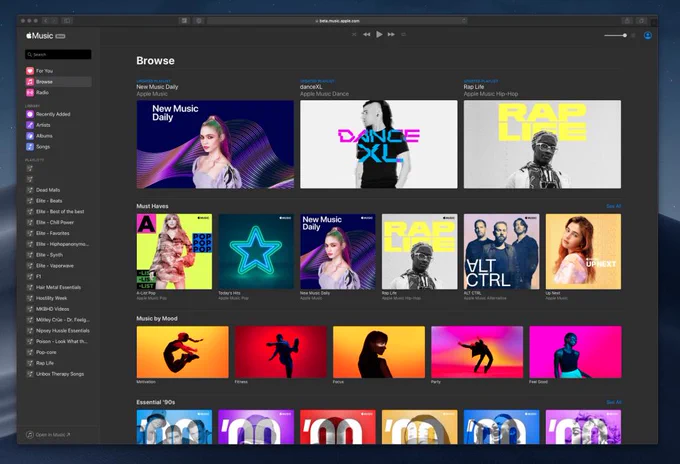This screenshot has width=680, height=464.
Task: Click the Hair Metal Essentials playlist icon
Action: click(30, 288)
